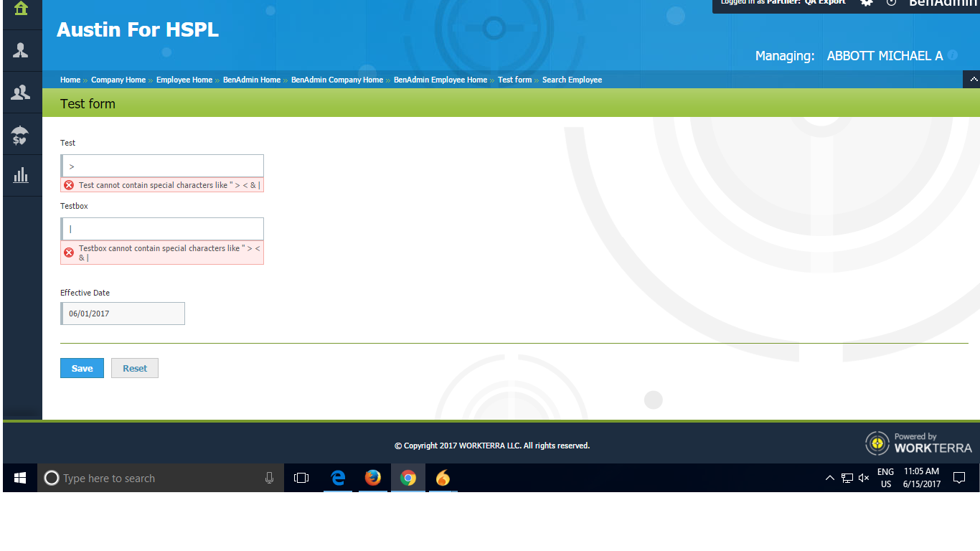
Task: Open the group-of-people sidebar icon
Action: point(21,93)
